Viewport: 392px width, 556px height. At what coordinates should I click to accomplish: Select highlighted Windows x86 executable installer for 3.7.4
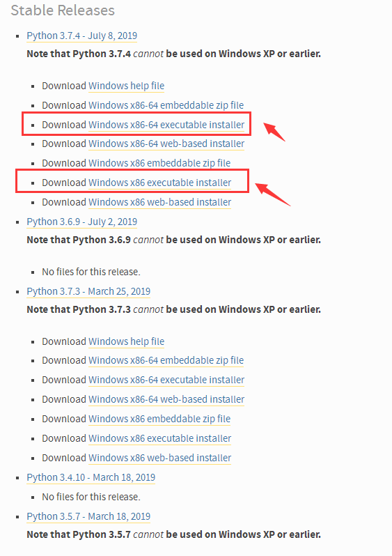159,183
